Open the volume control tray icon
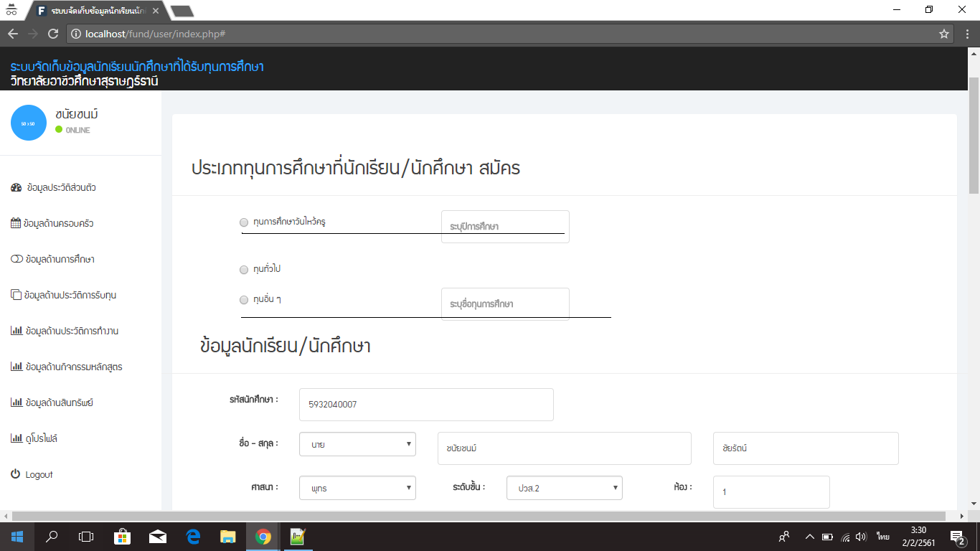The height and width of the screenshot is (551, 980). point(862,536)
